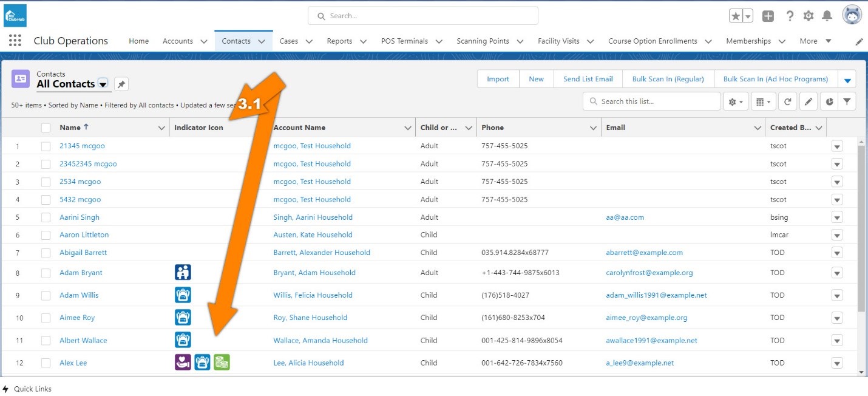This screenshot has width=868, height=396.
Task: Switch to the Accounts tab
Action: [177, 41]
